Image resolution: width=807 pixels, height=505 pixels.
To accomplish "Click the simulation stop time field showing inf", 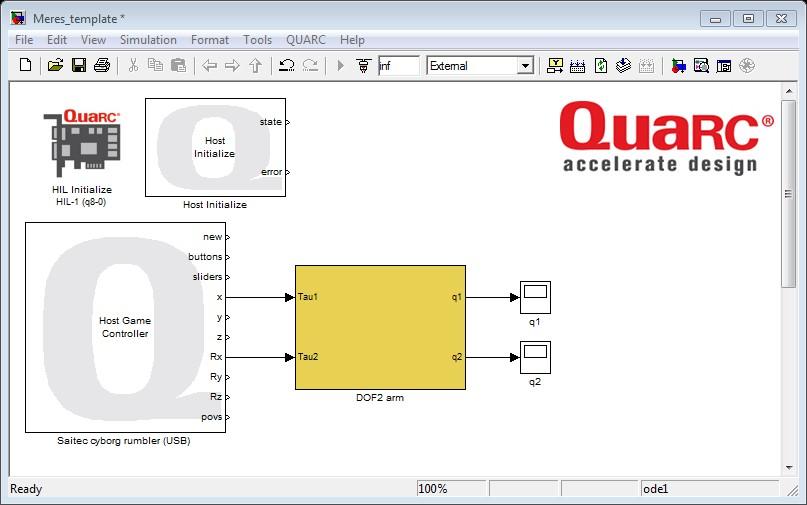I will pos(399,66).
